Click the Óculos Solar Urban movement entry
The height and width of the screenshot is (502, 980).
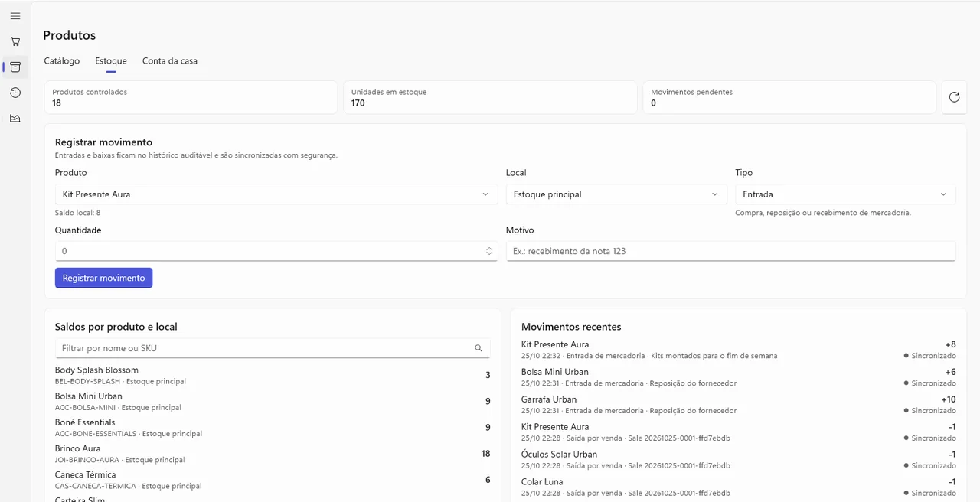coord(739,460)
